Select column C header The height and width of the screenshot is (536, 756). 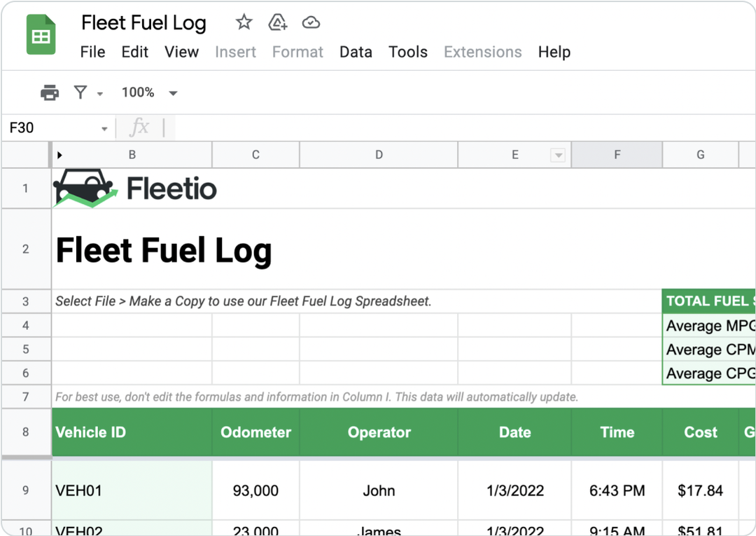click(255, 155)
